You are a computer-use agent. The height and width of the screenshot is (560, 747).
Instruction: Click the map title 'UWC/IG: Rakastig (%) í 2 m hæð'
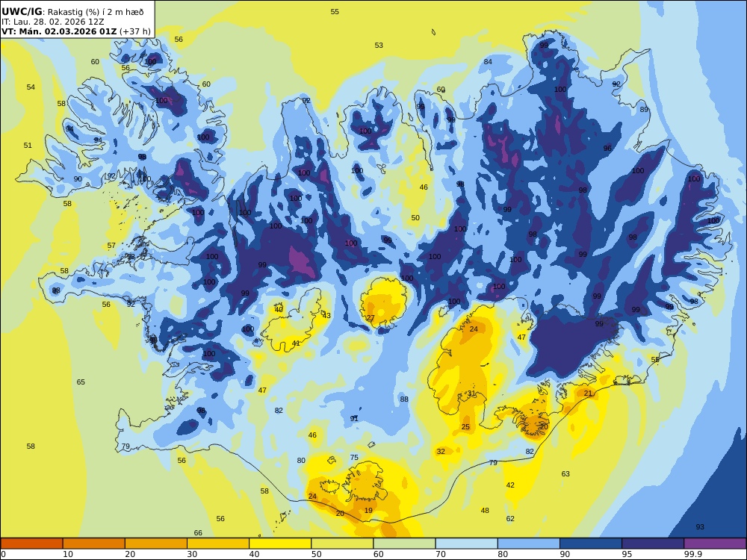tap(72, 12)
